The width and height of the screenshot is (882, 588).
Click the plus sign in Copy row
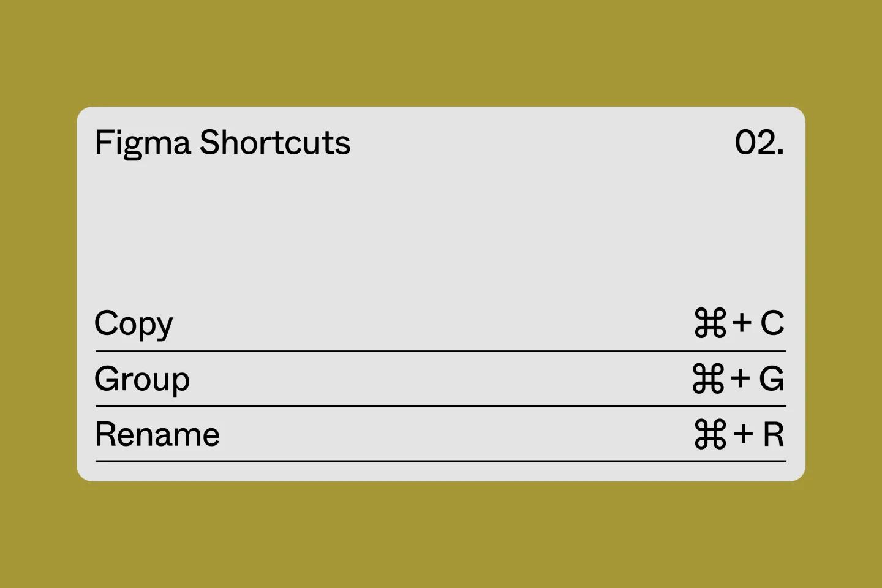[742, 322]
